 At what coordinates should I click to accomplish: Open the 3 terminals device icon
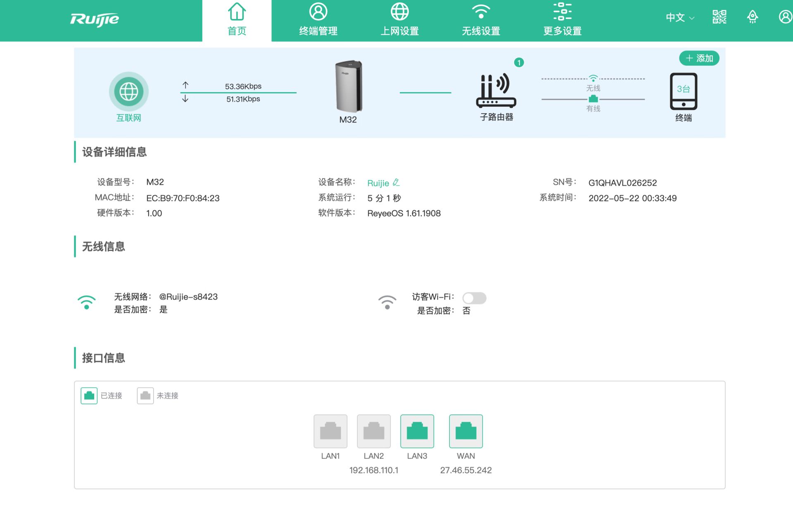(x=683, y=92)
